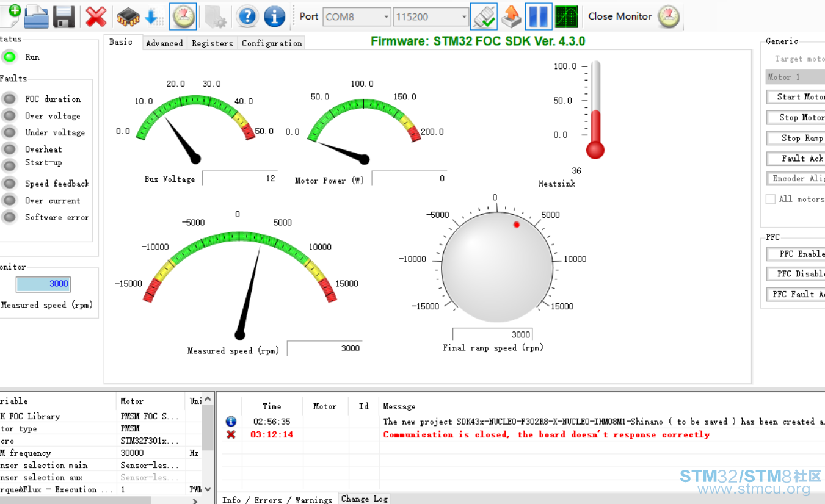Click the Start Motor button
Screen dimensions: 825x504
point(796,97)
